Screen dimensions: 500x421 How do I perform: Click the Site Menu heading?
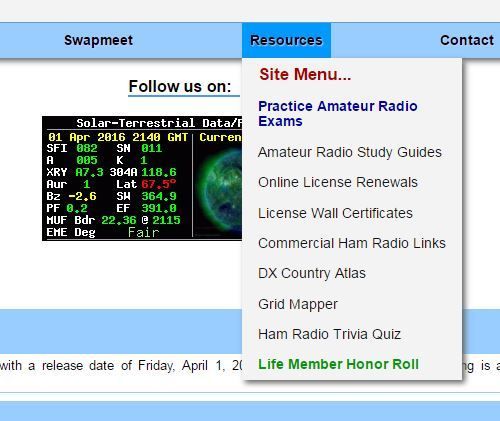coord(305,74)
